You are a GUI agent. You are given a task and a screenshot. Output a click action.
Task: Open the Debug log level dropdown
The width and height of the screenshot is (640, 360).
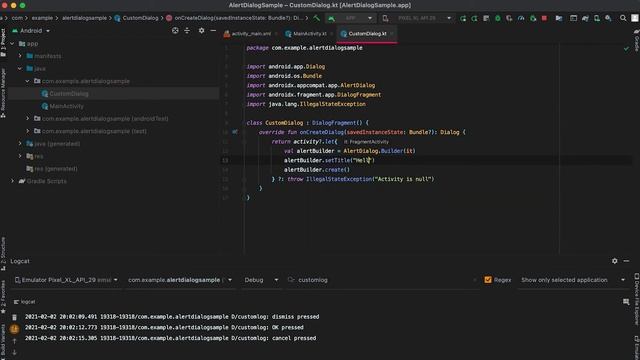pyautogui.click(x=261, y=280)
